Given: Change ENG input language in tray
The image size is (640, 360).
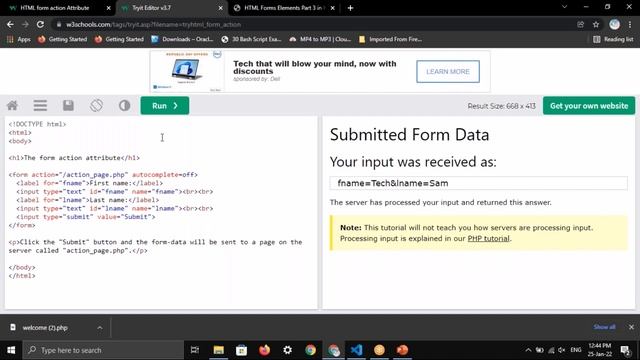Looking at the screenshot, I should 576,350.
